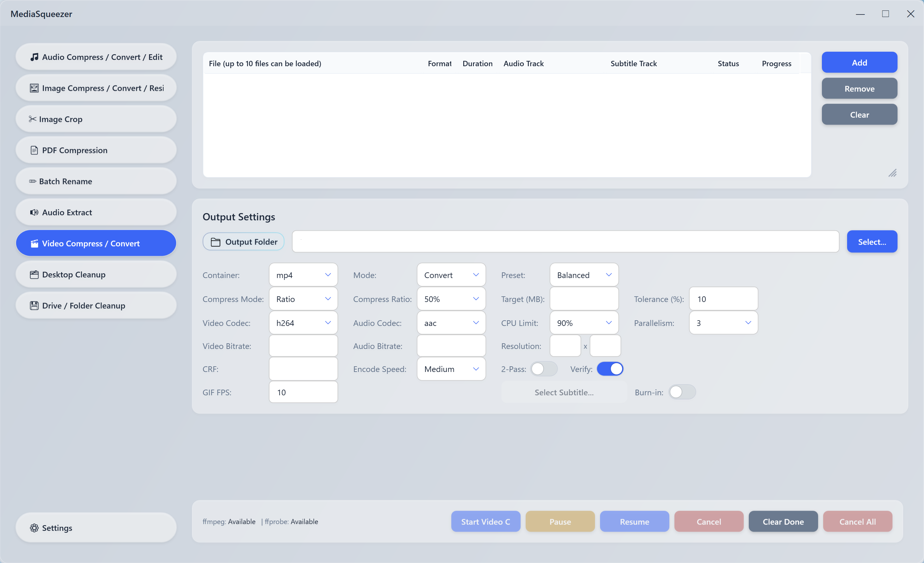This screenshot has width=924, height=563.
Task: Click the speaker Audio Extract icon
Action: (34, 212)
